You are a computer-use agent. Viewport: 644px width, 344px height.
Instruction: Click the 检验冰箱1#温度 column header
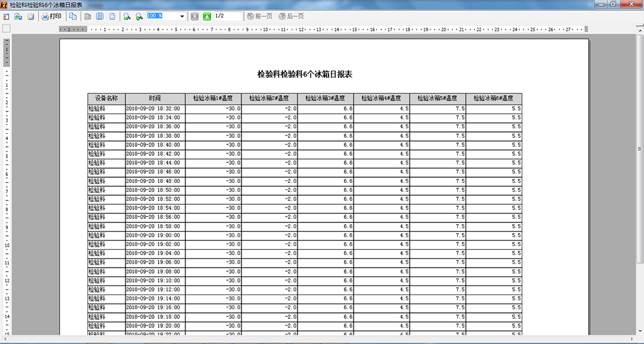pyautogui.click(x=213, y=99)
